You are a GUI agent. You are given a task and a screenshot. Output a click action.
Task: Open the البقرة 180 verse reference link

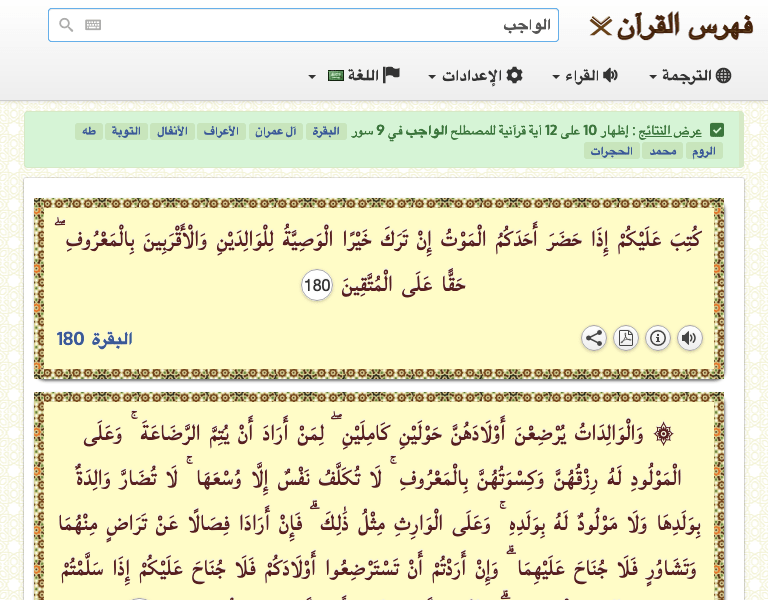pos(95,339)
